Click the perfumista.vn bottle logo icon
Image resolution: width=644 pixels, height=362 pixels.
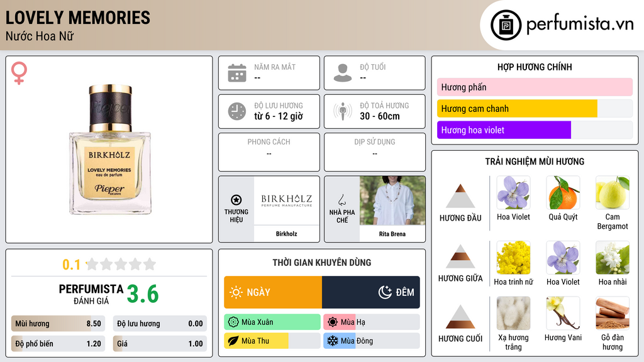(506, 25)
